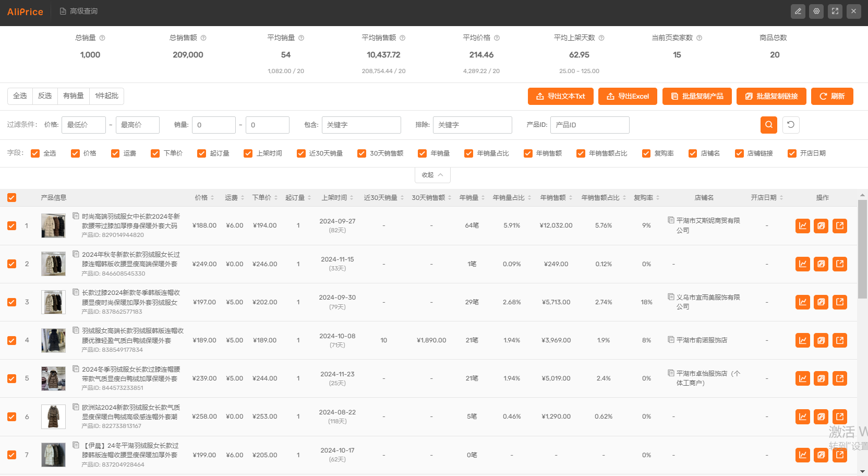Select the 全选 quick filter tab
Viewport: 868px width, 476px height.
[20, 96]
